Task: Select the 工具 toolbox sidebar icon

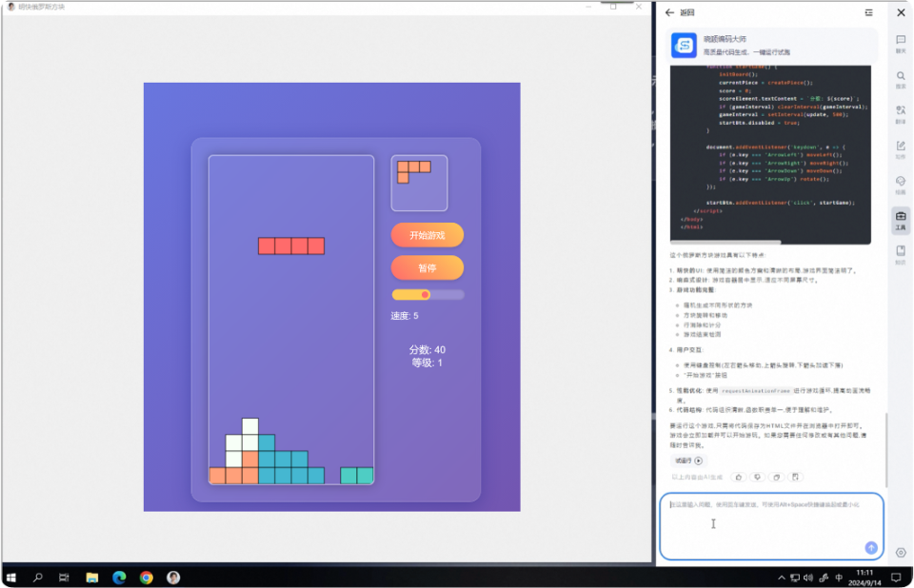Action: point(901,221)
